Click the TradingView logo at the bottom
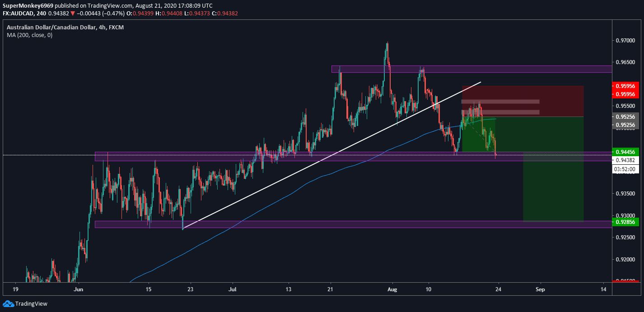This screenshot has width=644, height=312. 25,304
